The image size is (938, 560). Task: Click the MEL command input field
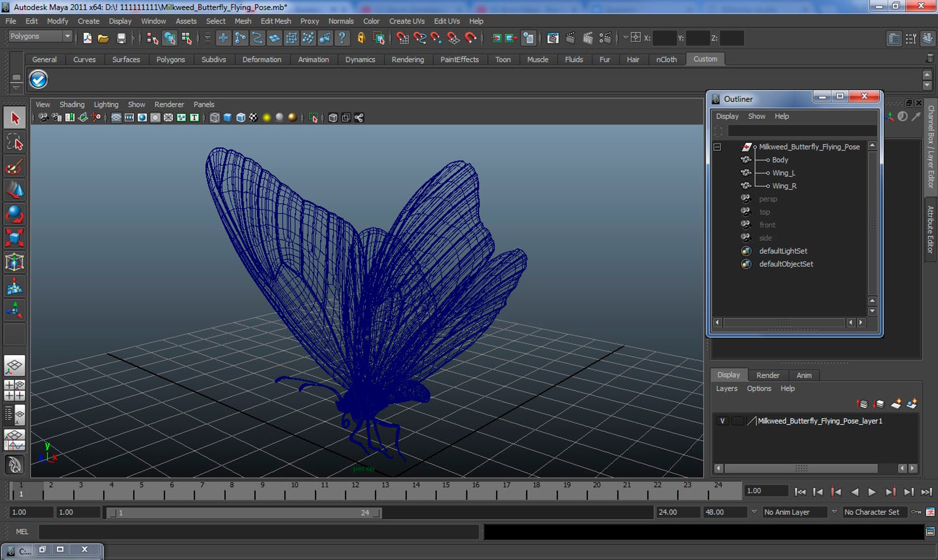pyautogui.click(x=258, y=532)
